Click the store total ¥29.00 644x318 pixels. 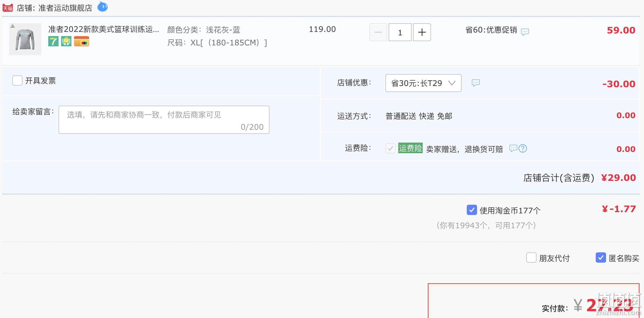coord(619,178)
